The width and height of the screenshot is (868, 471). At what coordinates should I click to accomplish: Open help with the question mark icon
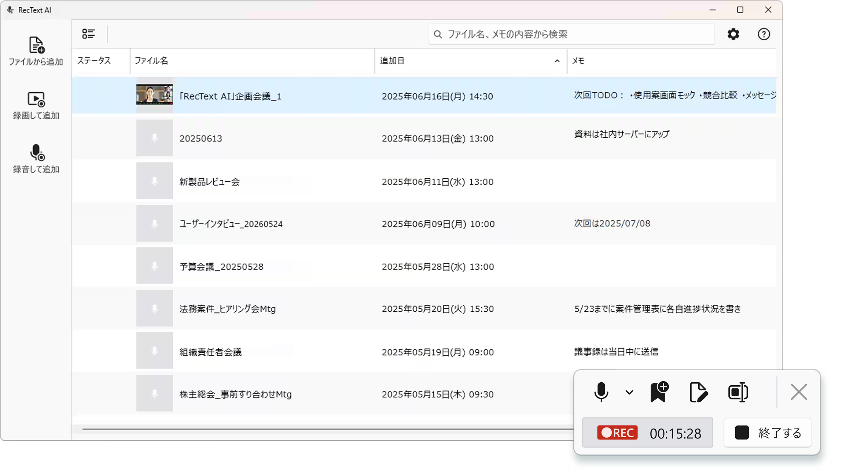[764, 34]
